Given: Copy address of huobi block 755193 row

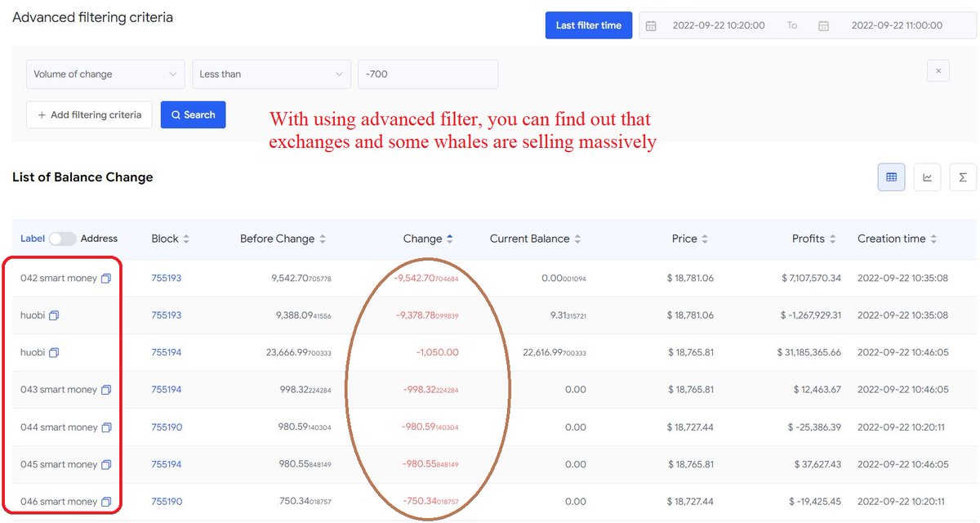Looking at the screenshot, I should pos(54,315).
